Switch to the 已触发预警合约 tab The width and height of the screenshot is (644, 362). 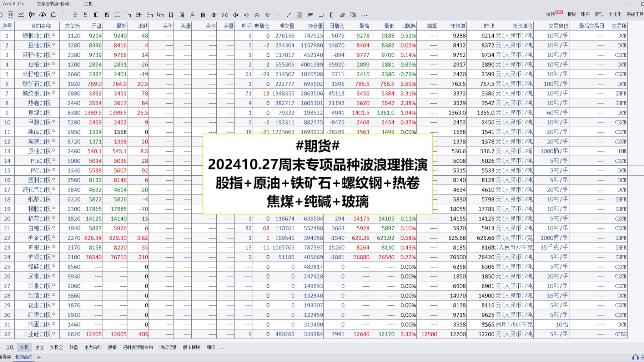[138, 347]
